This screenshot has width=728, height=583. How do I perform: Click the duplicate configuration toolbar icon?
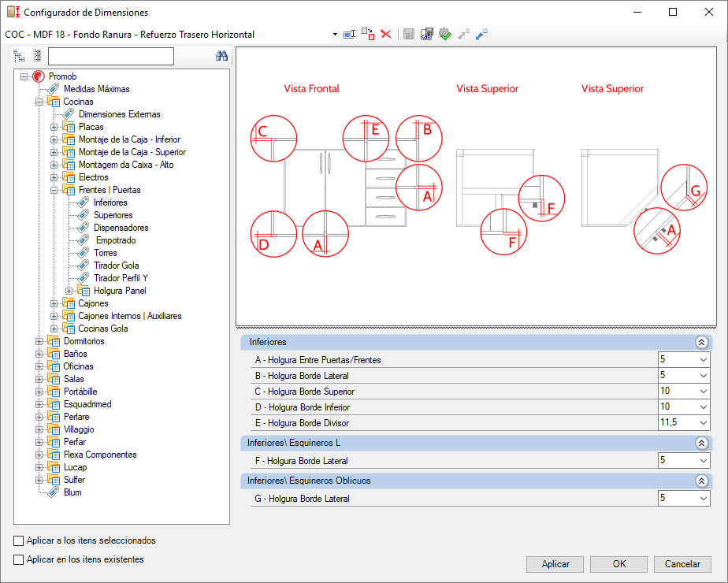368,35
